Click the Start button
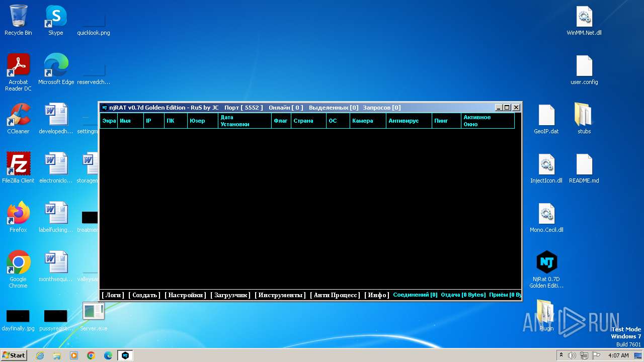Viewport: 644px width, 362px height. (x=14, y=355)
